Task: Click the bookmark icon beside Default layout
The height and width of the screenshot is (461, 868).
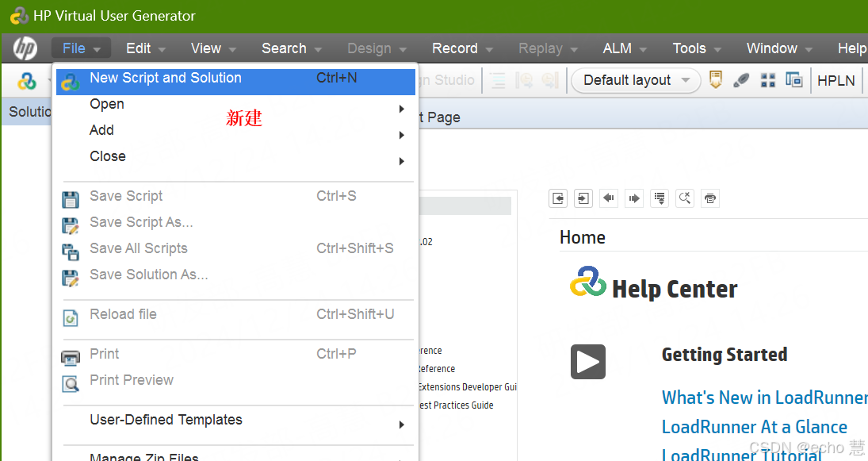Action: (x=715, y=80)
